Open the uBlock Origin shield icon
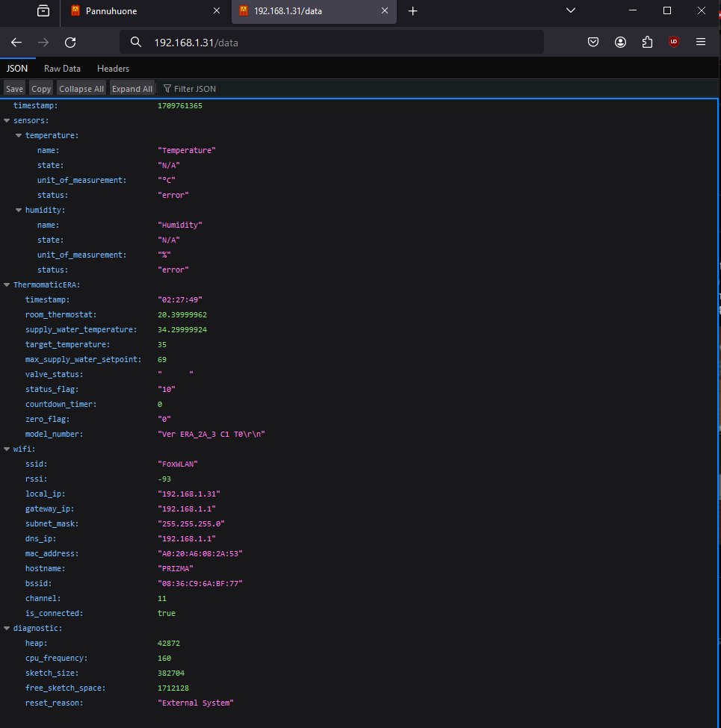Viewport: 721px width, 728px height. coord(674,43)
